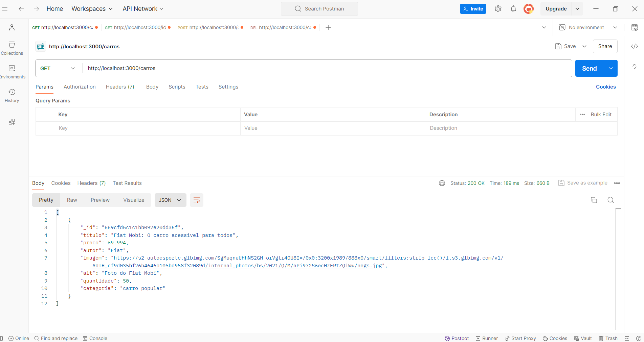Image resolution: width=644 pixels, height=342 pixels.
Task: Open the request Body tab
Action: point(152,87)
